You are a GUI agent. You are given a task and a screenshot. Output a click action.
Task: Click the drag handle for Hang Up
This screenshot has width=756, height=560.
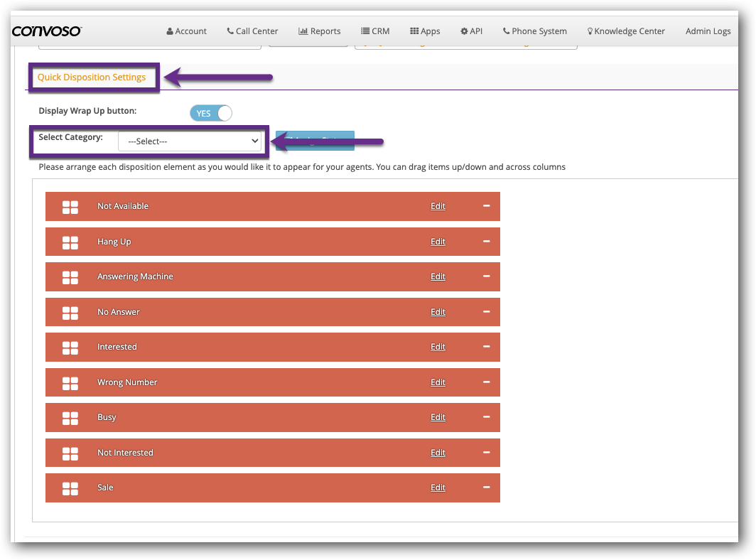[70, 242]
